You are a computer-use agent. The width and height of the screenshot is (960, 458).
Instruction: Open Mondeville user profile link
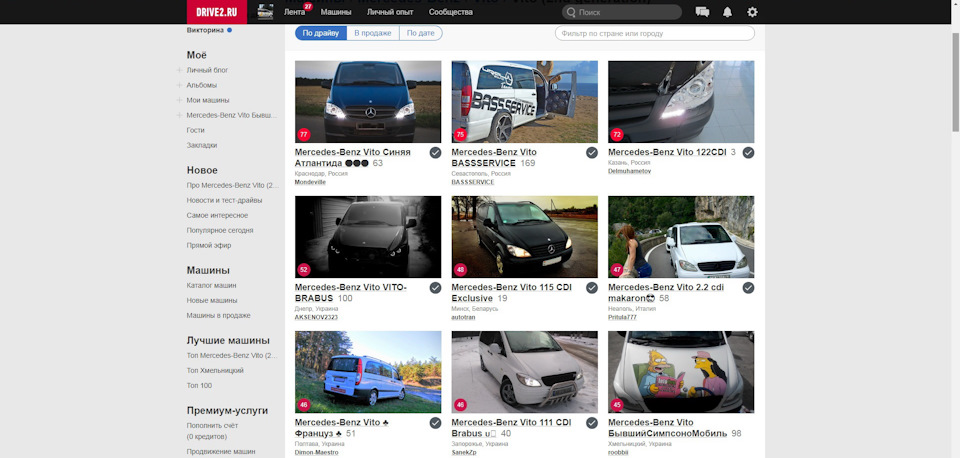(x=310, y=182)
